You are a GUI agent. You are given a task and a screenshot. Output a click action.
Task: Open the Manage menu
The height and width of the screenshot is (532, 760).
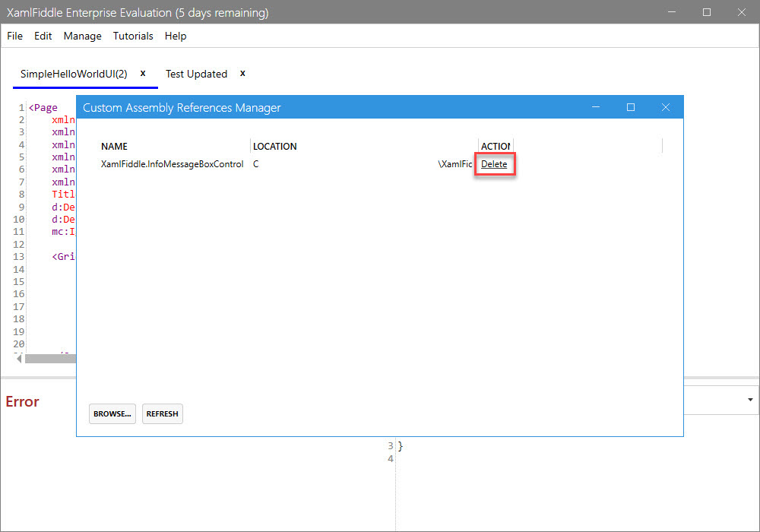[x=82, y=36]
